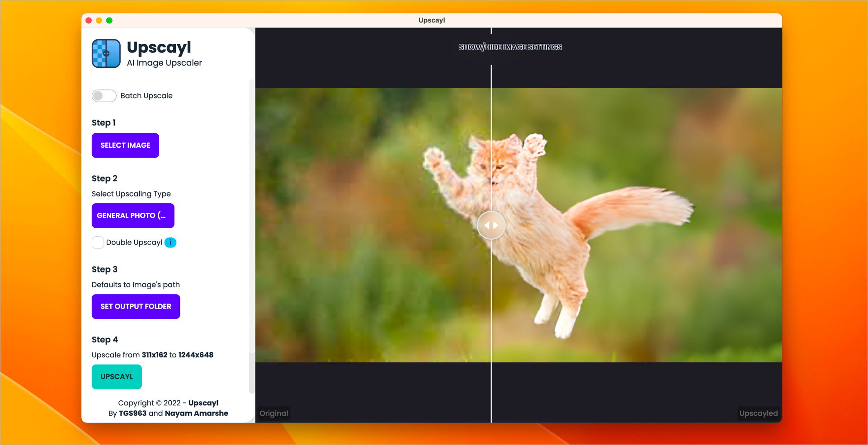Click the Upscayl app logo icon
The image size is (868, 445).
coord(106,53)
